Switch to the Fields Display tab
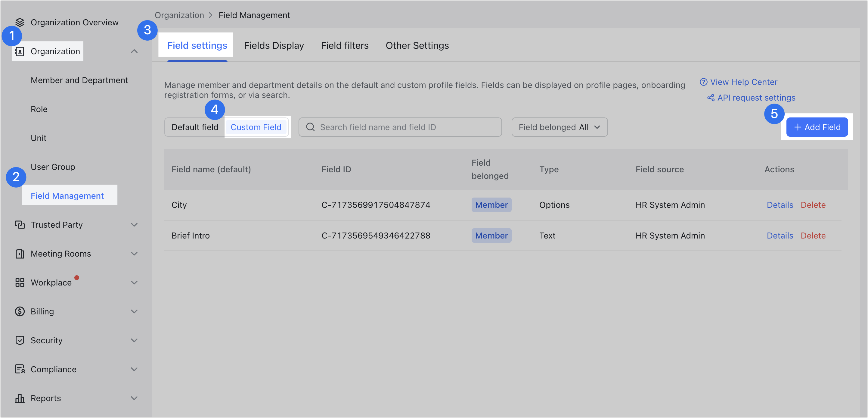Screen dimensions: 868x418 pyautogui.click(x=274, y=45)
